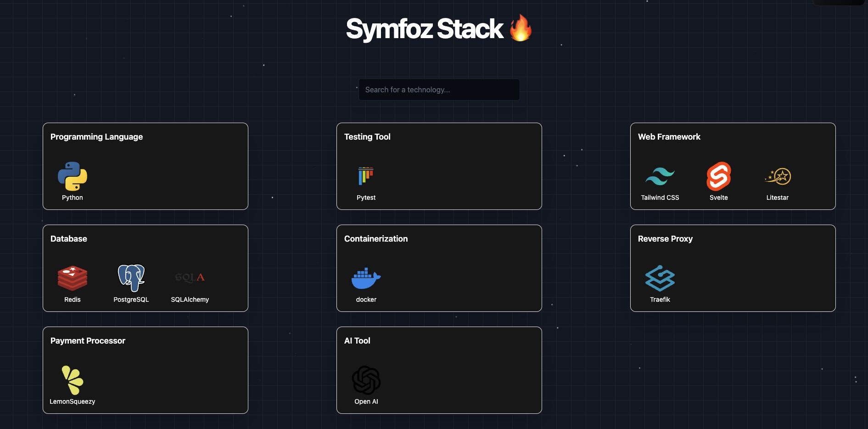Click the 'Svelte' label text
This screenshot has height=429, width=868.
[719, 198]
